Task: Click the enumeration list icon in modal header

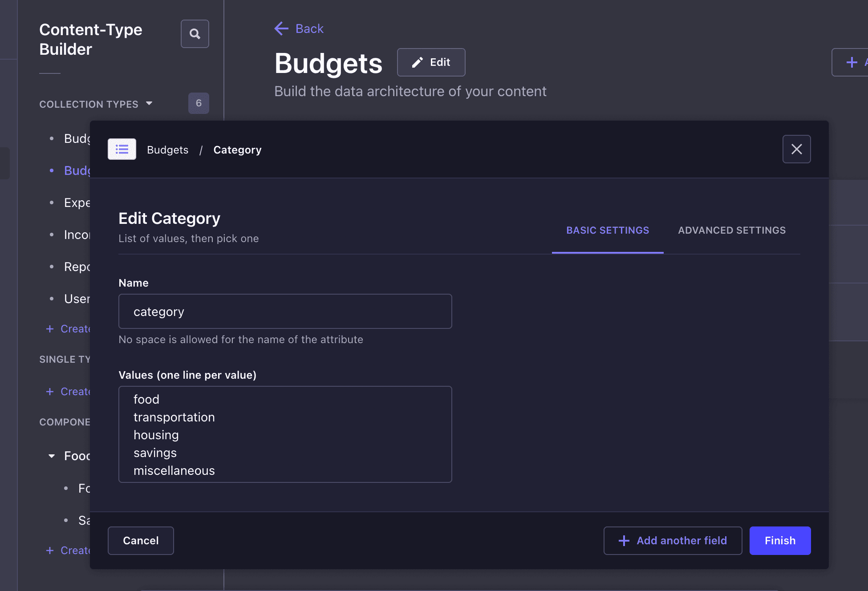Action: pyautogui.click(x=122, y=149)
